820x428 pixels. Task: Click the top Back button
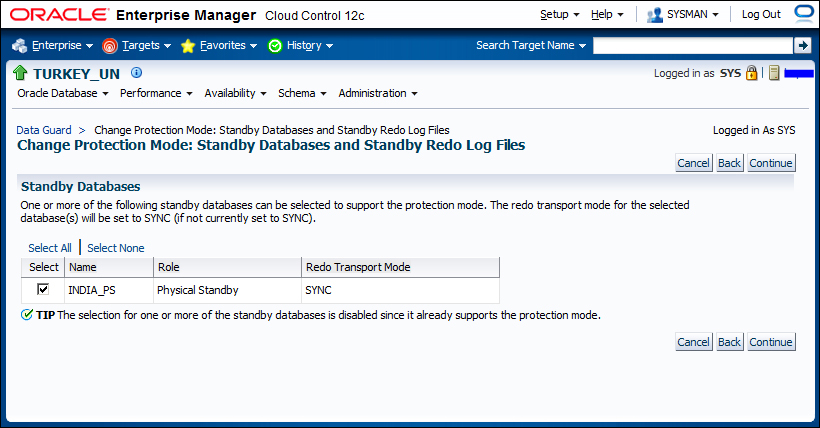pos(730,163)
